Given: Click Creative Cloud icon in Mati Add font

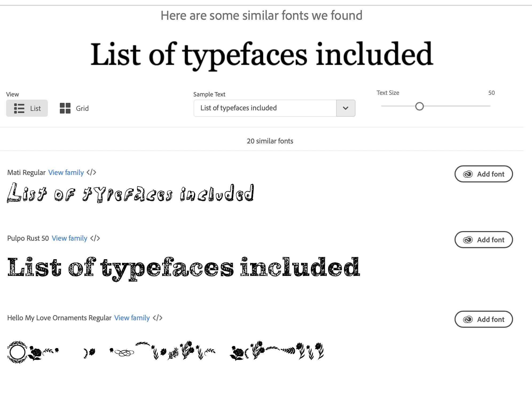Looking at the screenshot, I should (x=468, y=174).
